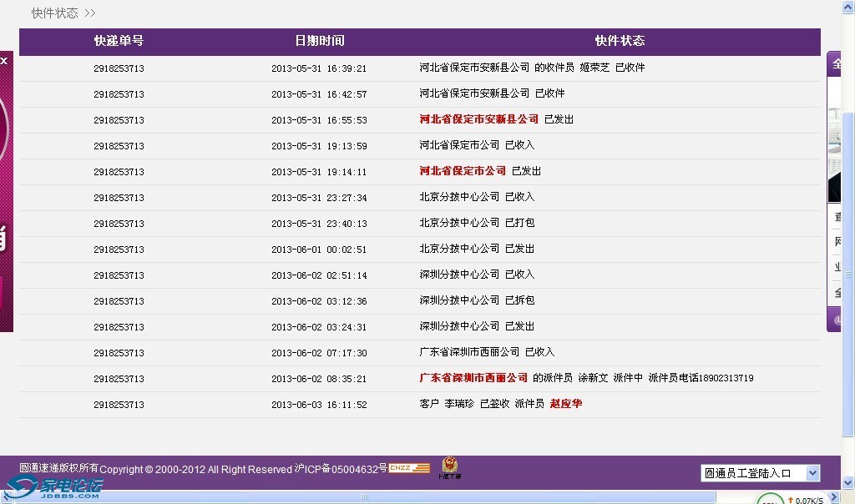Click courier name 赵应华 in last row
Screen dimensions: 855x504
566,404
